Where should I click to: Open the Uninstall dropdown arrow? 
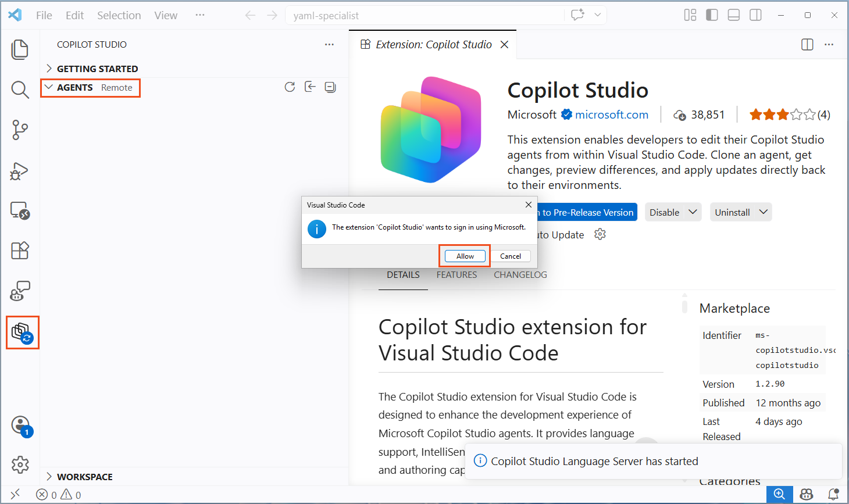click(x=764, y=212)
